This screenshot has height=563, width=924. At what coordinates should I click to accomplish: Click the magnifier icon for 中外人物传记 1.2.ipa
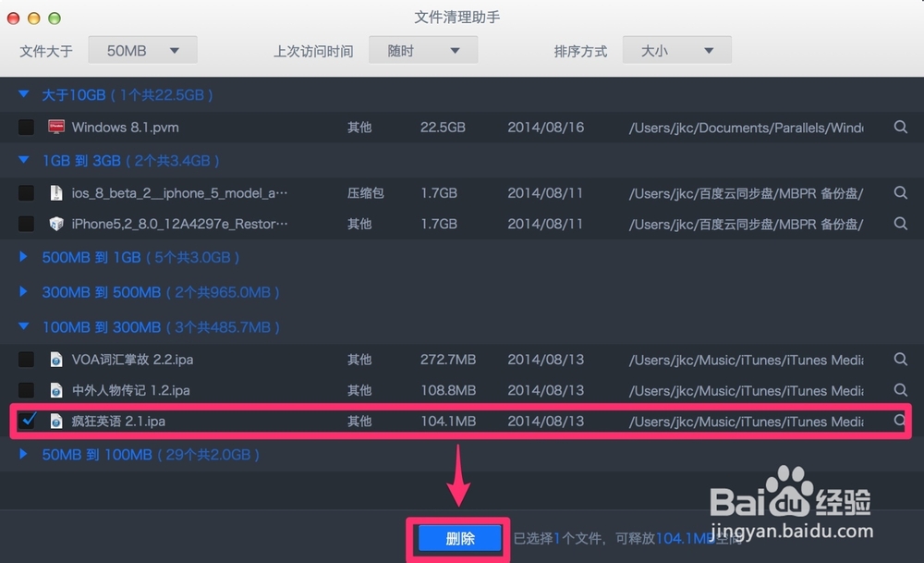tap(901, 390)
